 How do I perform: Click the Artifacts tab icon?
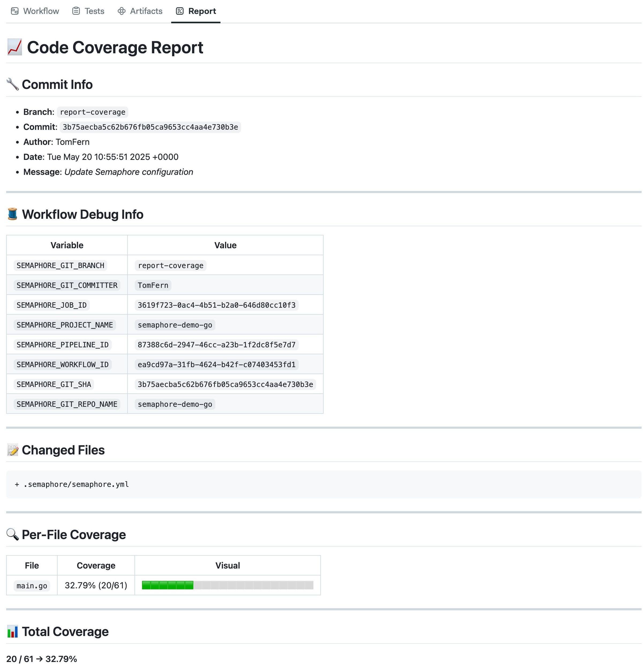tap(122, 11)
